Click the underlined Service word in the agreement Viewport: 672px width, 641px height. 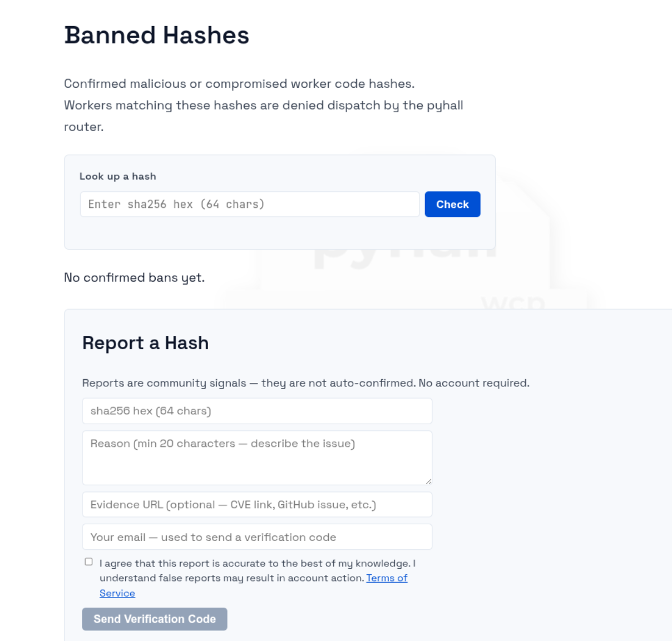117,593
